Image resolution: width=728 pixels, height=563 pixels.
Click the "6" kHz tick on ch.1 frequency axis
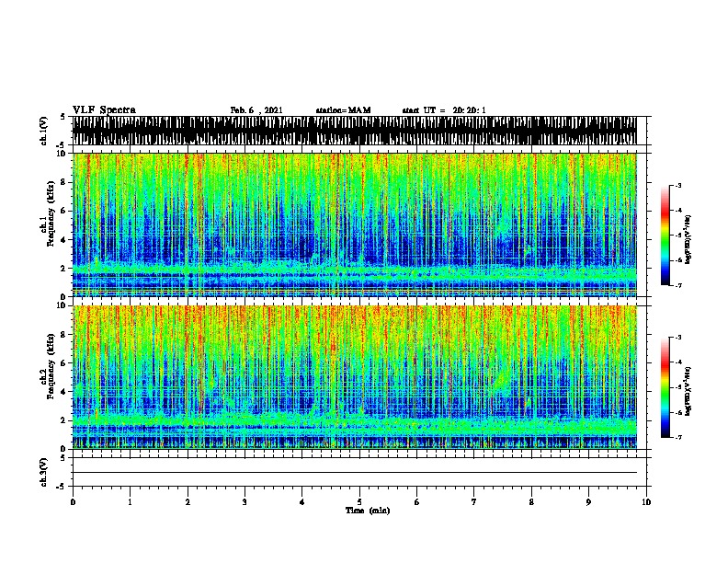pos(63,211)
